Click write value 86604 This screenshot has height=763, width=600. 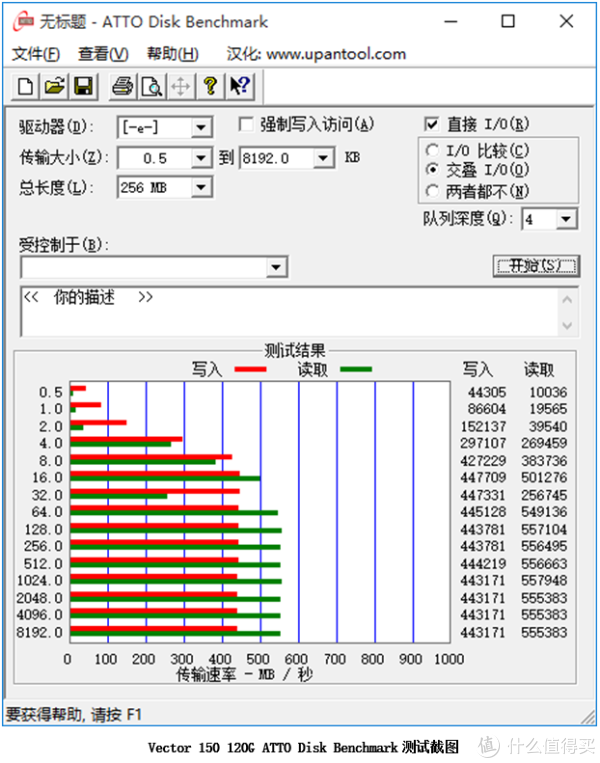click(487, 409)
